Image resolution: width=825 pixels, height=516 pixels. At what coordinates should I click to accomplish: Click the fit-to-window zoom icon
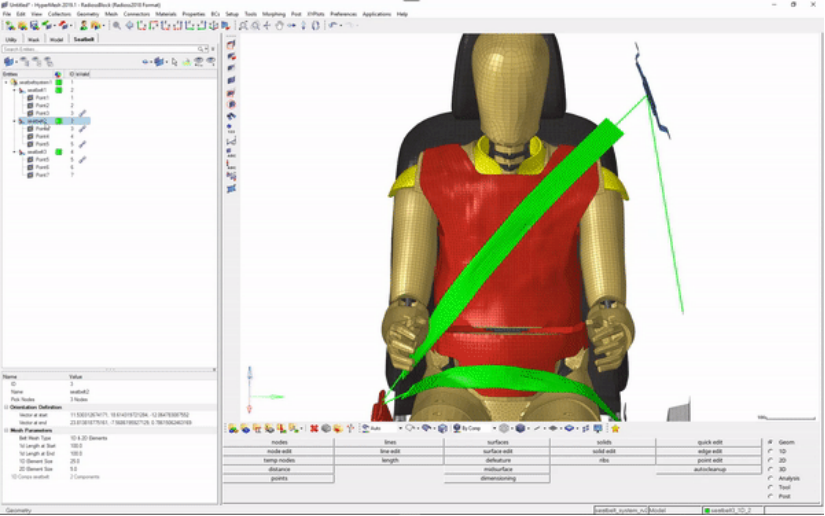pos(244,25)
